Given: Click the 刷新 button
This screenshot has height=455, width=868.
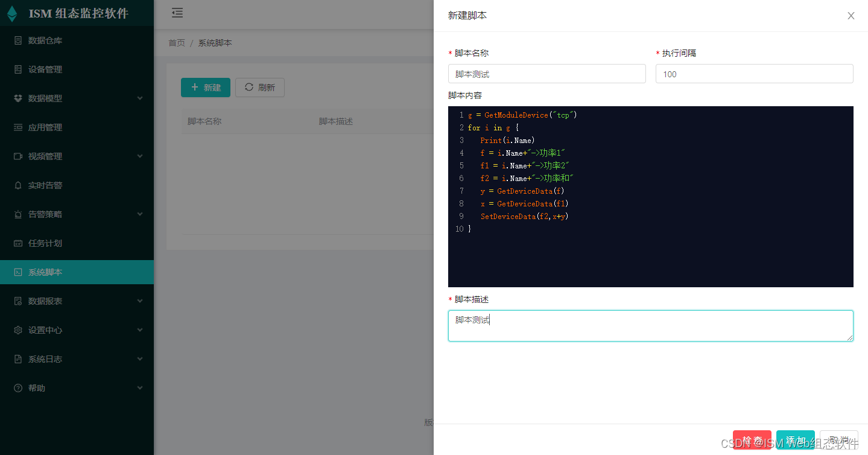Looking at the screenshot, I should pyautogui.click(x=260, y=87).
